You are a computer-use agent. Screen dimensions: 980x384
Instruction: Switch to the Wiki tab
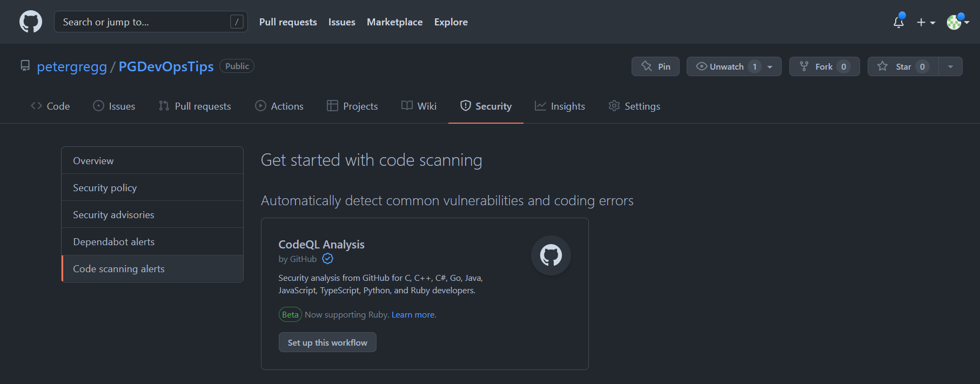click(419, 106)
